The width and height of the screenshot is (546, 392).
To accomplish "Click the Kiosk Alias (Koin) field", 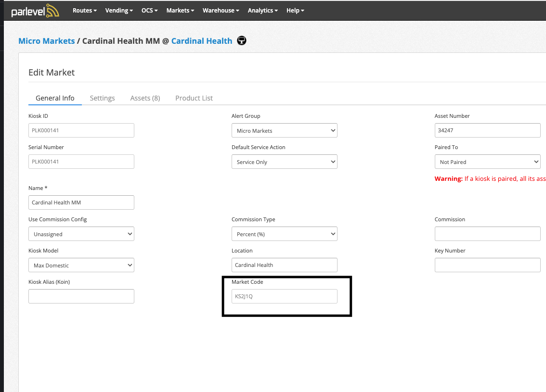I will click(x=81, y=296).
